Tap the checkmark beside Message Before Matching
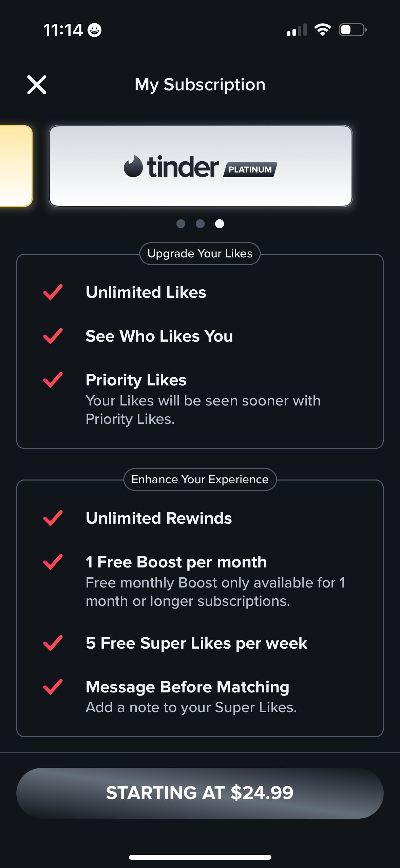The height and width of the screenshot is (868, 400). coord(53,687)
